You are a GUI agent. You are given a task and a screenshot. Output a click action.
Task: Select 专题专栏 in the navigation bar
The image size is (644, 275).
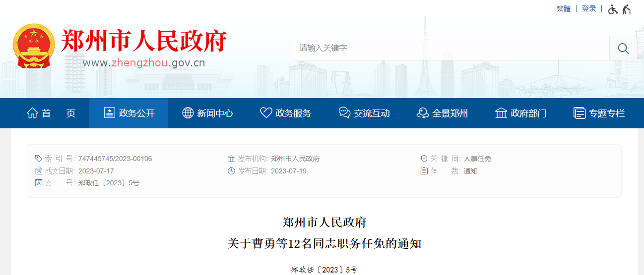(x=606, y=113)
